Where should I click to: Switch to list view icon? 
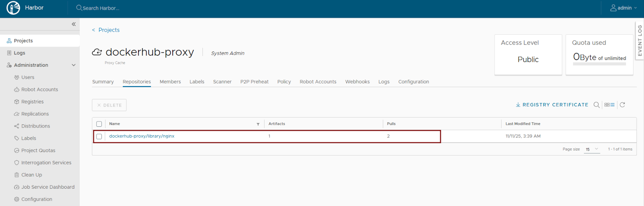(x=612, y=105)
